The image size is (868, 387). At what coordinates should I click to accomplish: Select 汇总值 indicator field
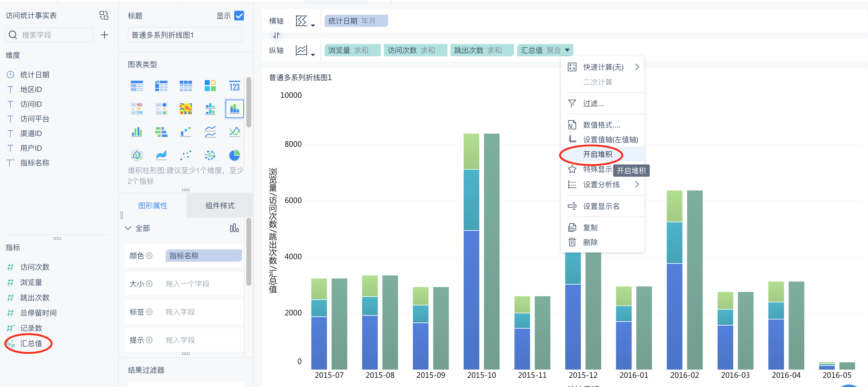click(x=31, y=343)
